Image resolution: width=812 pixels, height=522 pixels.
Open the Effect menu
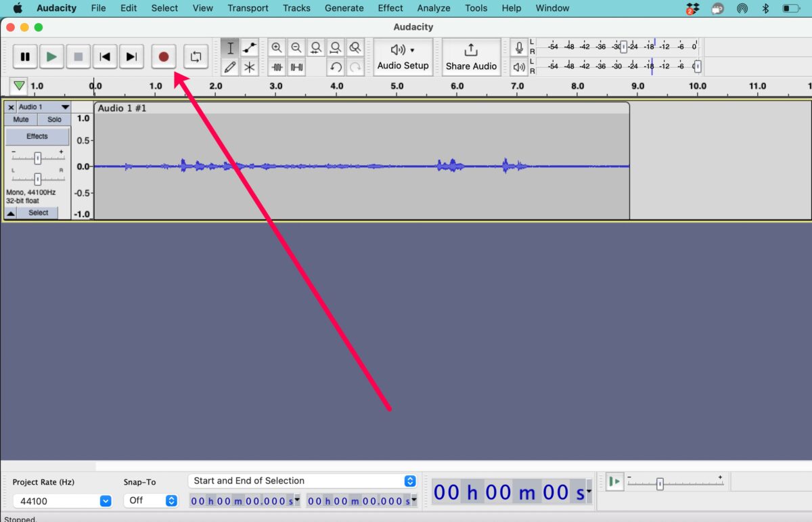(390, 8)
